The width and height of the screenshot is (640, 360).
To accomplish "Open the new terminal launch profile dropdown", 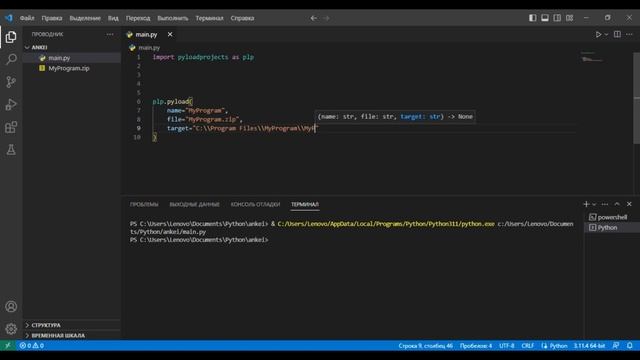I will click(594, 204).
